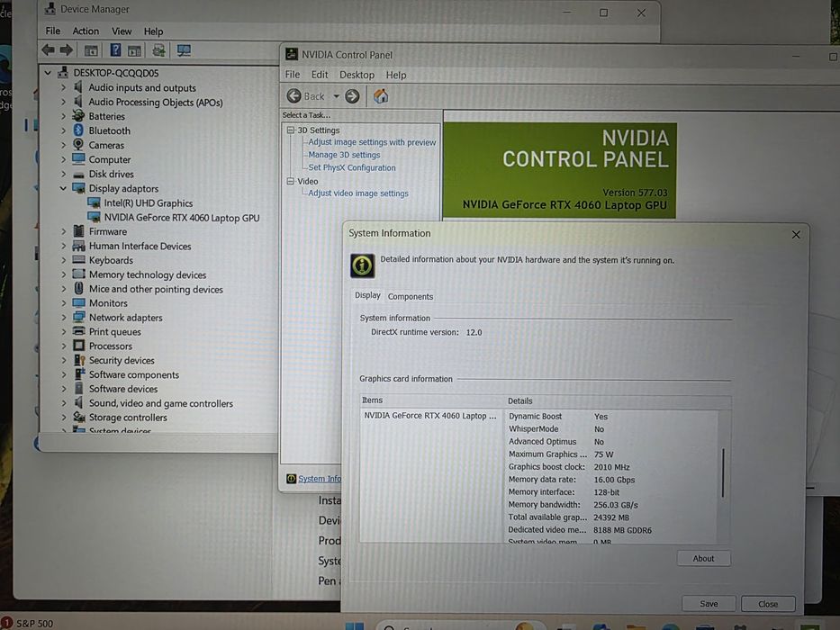Viewport: 840px width, 630px height.
Task: Open Set PhysX Configuration link
Action: tap(352, 167)
